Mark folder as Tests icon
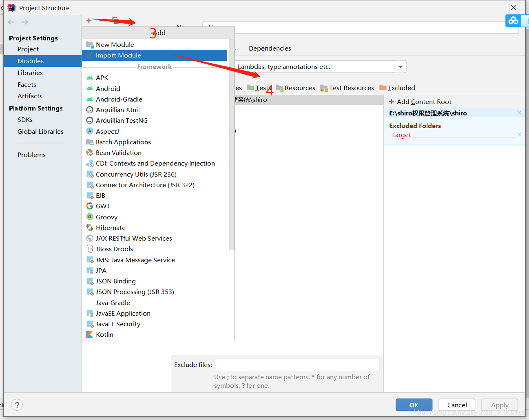 coord(250,88)
